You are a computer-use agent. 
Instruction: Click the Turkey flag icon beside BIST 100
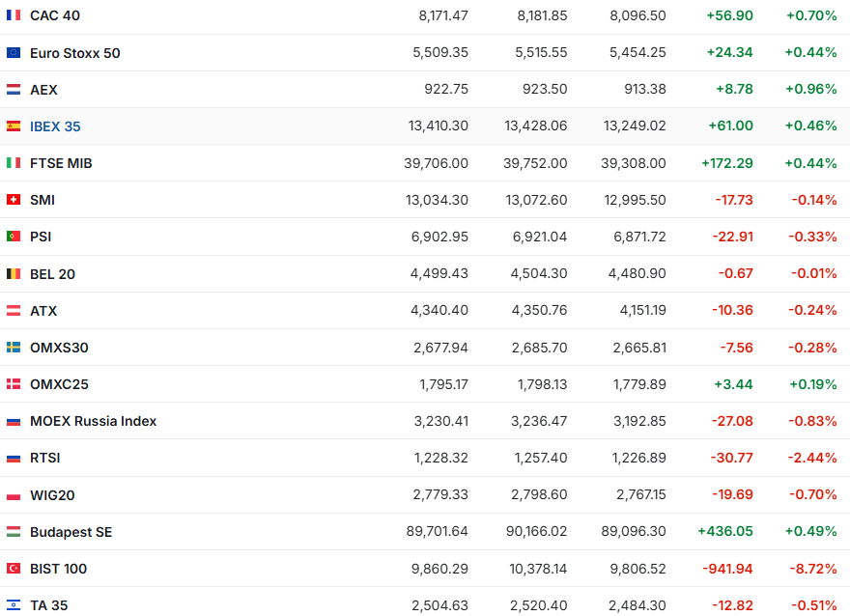tap(14, 569)
